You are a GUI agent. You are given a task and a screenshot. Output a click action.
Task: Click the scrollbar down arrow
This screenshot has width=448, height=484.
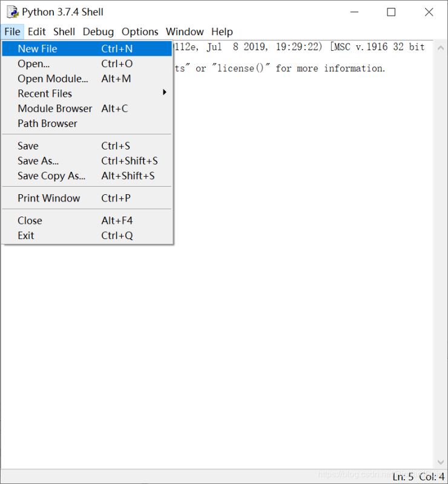pyautogui.click(x=441, y=462)
